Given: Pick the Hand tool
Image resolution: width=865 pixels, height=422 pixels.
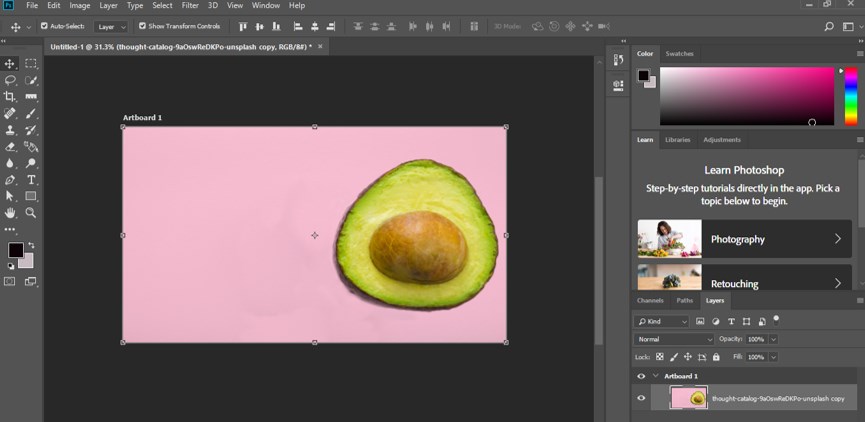Looking at the screenshot, I should point(10,213).
